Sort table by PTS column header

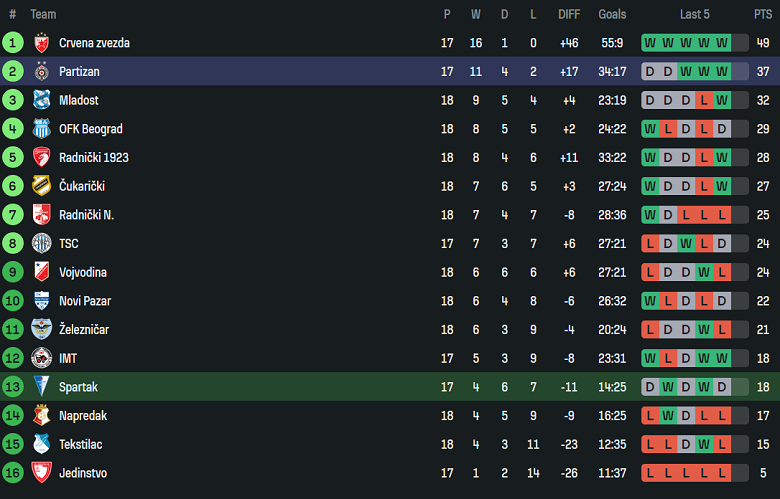763,14
